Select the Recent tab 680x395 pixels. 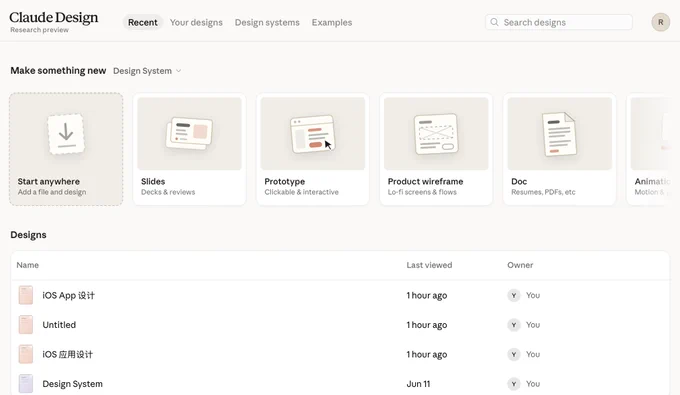143,23
